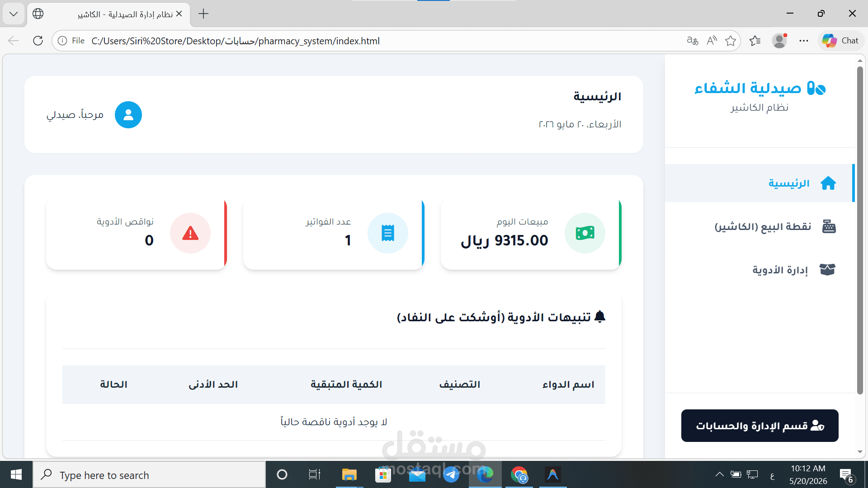The height and width of the screenshot is (488, 868).
Task: Open a new browser tab
Action: click(203, 14)
